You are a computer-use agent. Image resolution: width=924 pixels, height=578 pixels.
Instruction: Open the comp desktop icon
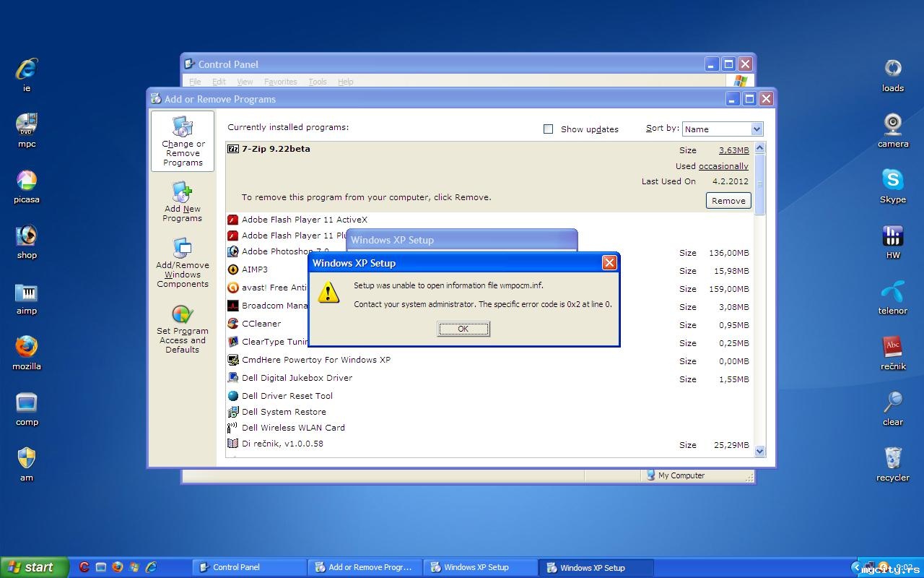pos(27,403)
